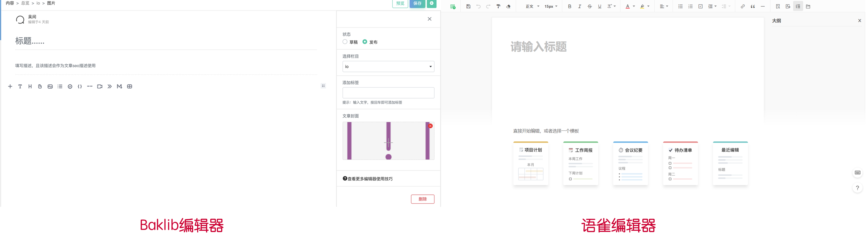Click 内容 in the breadcrumb
868x250 pixels.
pos(10,3)
